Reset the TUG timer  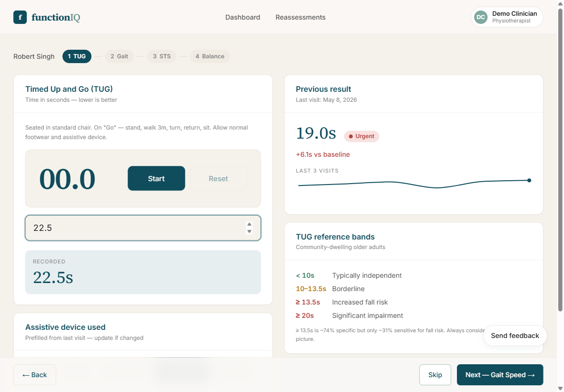tap(218, 178)
